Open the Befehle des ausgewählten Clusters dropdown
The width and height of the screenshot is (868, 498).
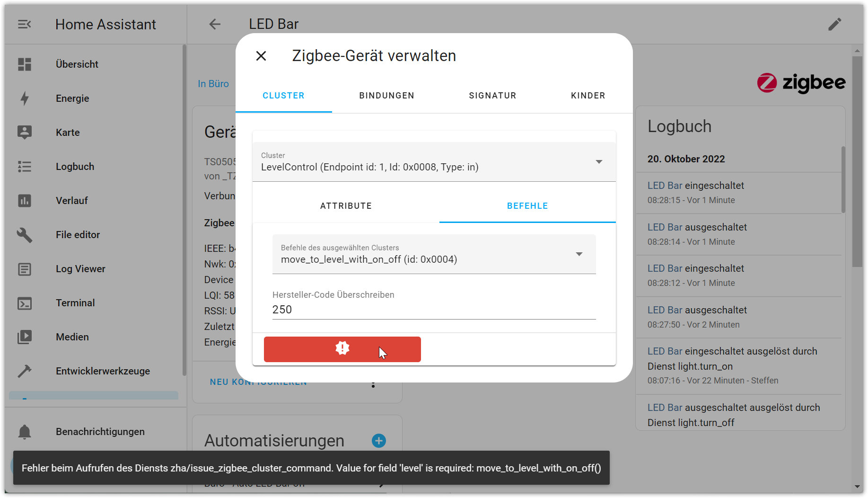click(579, 254)
